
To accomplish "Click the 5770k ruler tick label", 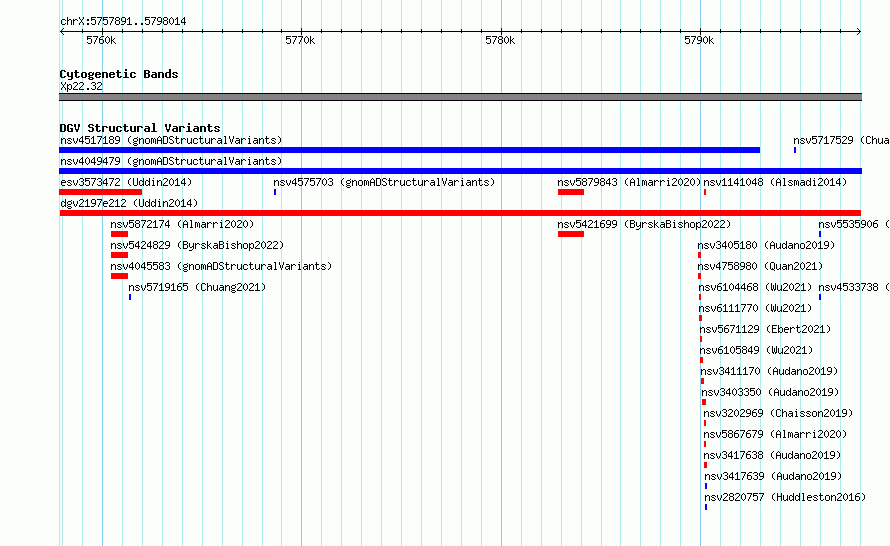I will [x=300, y=40].
